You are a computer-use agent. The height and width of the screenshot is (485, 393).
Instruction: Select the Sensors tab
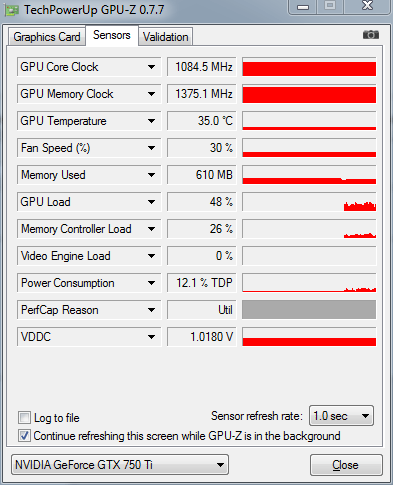pos(112,35)
